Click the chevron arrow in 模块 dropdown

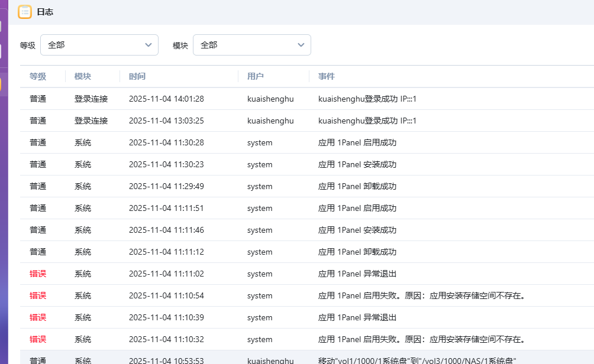301,45
